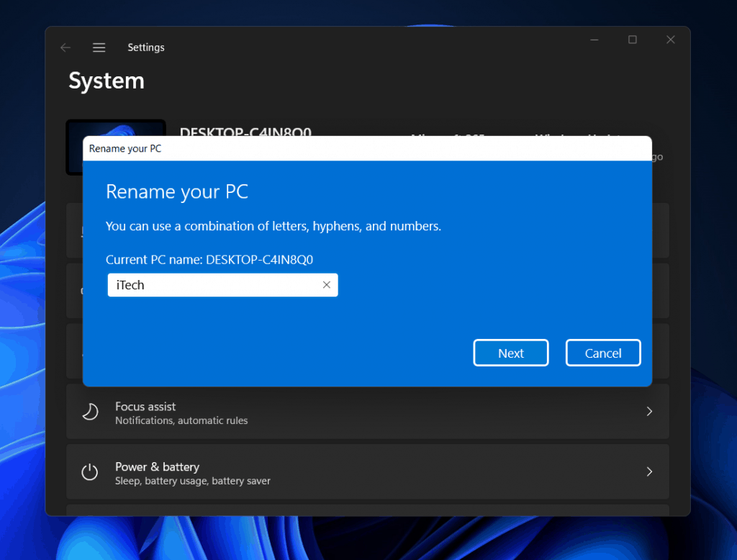This screenshot has height=560, width=737.
Task: Click the back arrow icon
Action: (65, 47)
